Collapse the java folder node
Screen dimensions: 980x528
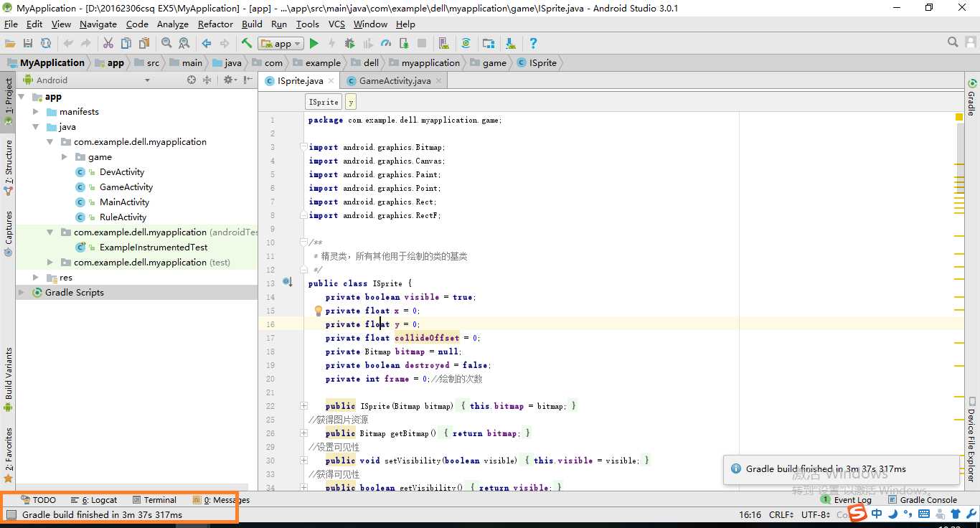pos(36,127)
